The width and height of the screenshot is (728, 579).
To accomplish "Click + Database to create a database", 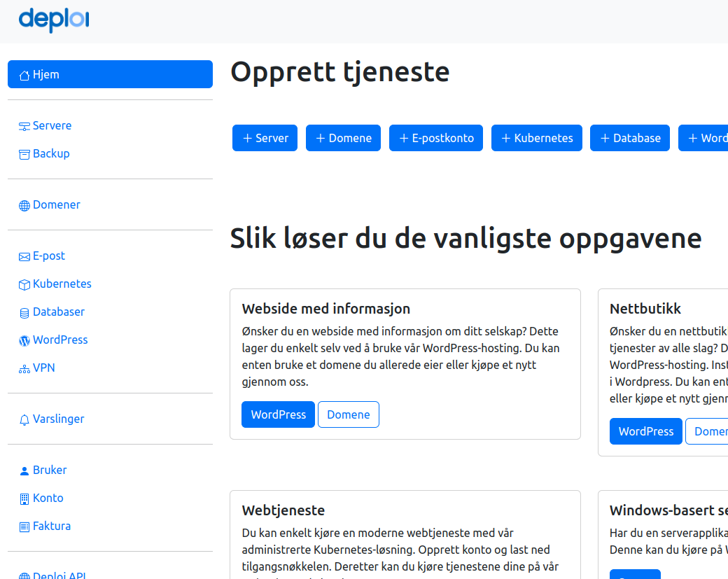I will tap(629, 138).
